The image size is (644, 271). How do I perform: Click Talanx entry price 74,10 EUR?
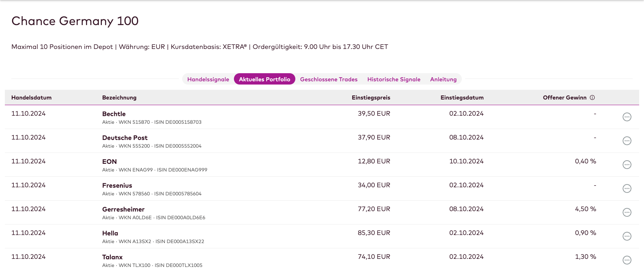(374, 257)
